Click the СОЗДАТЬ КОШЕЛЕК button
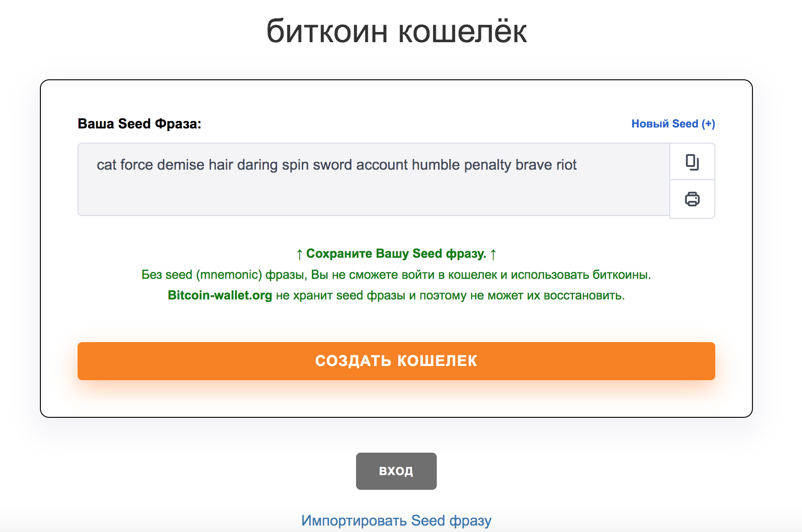802x532 pixels. click(396, 361)
